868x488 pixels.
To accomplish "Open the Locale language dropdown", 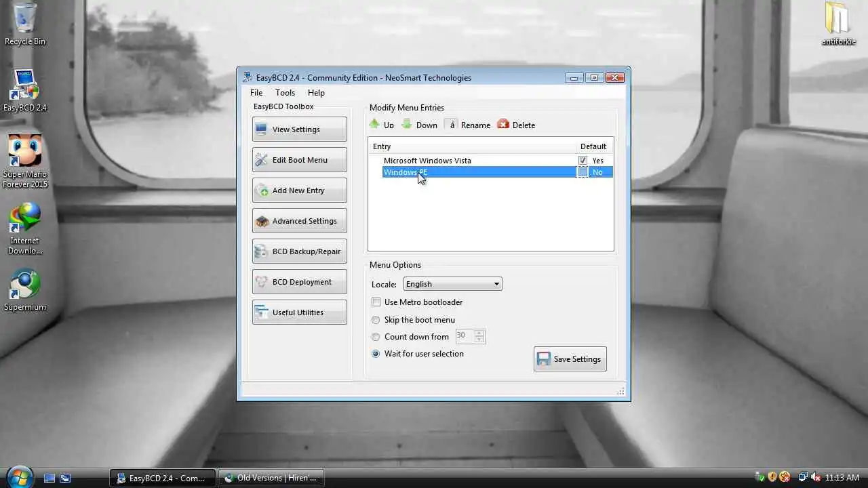I will point(452,284).
